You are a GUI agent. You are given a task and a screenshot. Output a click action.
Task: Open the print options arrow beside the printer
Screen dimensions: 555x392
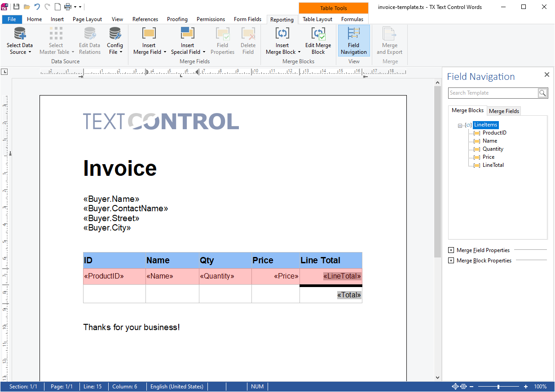75,7
